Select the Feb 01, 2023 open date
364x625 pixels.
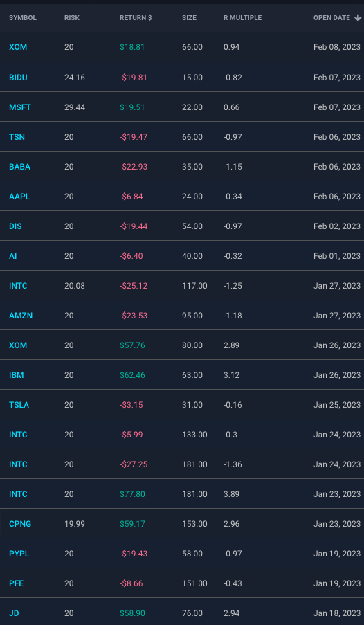point(337,256)
